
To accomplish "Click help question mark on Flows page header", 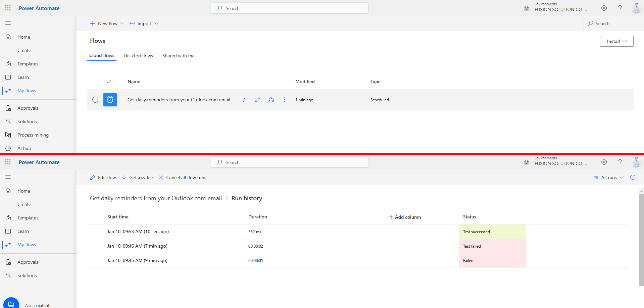I will (620, 8).
